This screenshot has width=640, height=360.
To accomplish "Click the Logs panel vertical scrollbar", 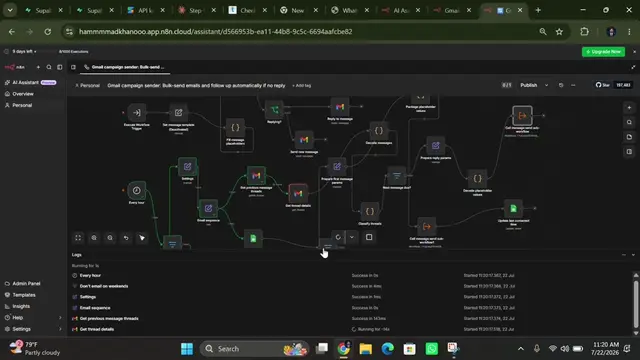I will 636,303.
